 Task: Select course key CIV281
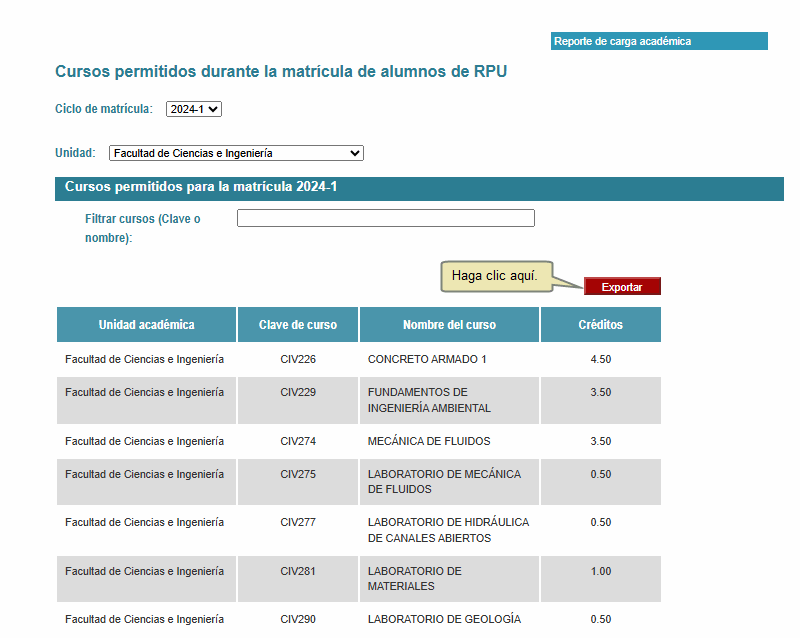(x=298, y=571)
